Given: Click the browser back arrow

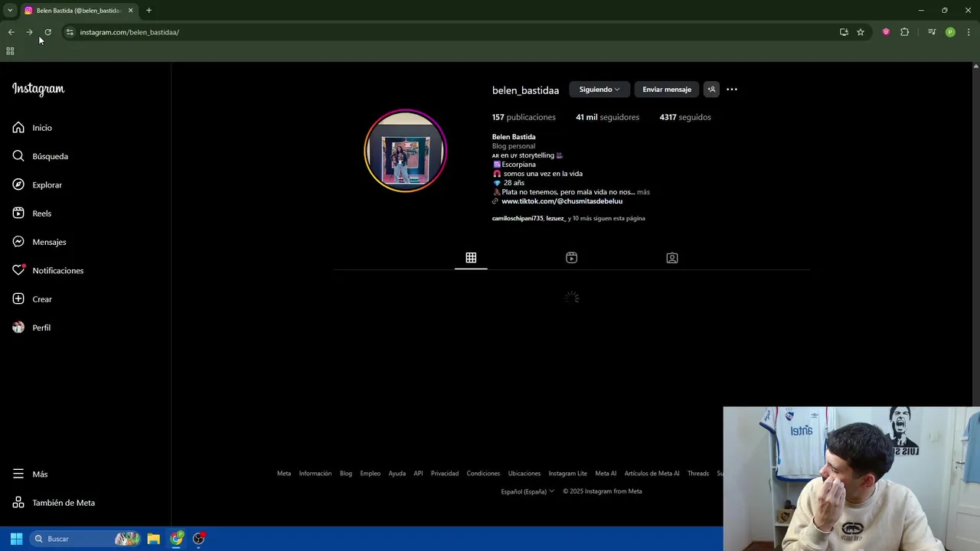Looking at the screenshot, I should [x=11, y=32].
